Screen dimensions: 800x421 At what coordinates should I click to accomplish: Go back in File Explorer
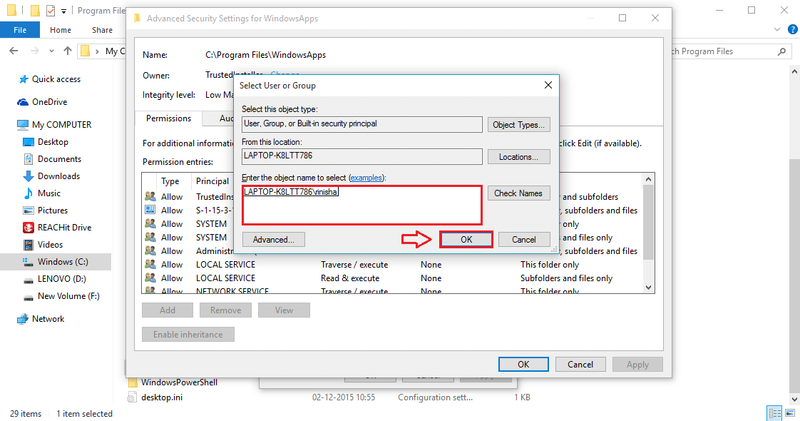pyautogui.click(x=14, y=51)
